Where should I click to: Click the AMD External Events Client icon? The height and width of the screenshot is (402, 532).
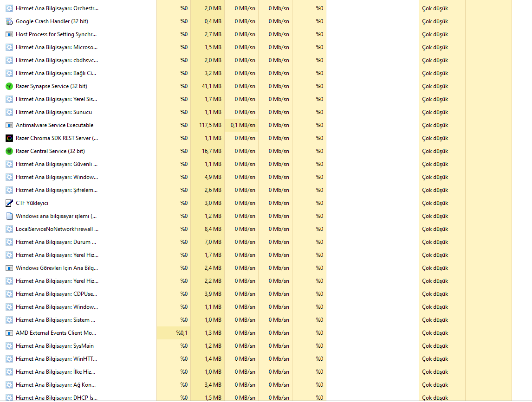click(x=9, y=333)
